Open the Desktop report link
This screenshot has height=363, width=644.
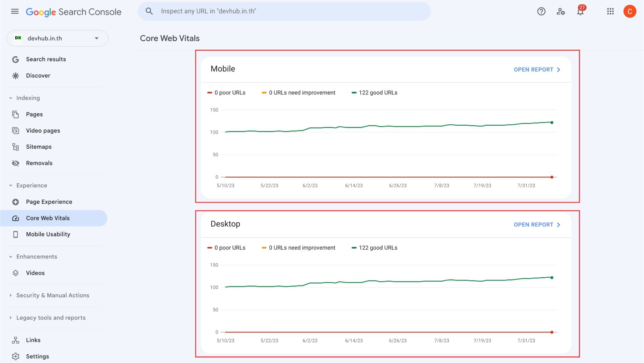tap(537, 225)
